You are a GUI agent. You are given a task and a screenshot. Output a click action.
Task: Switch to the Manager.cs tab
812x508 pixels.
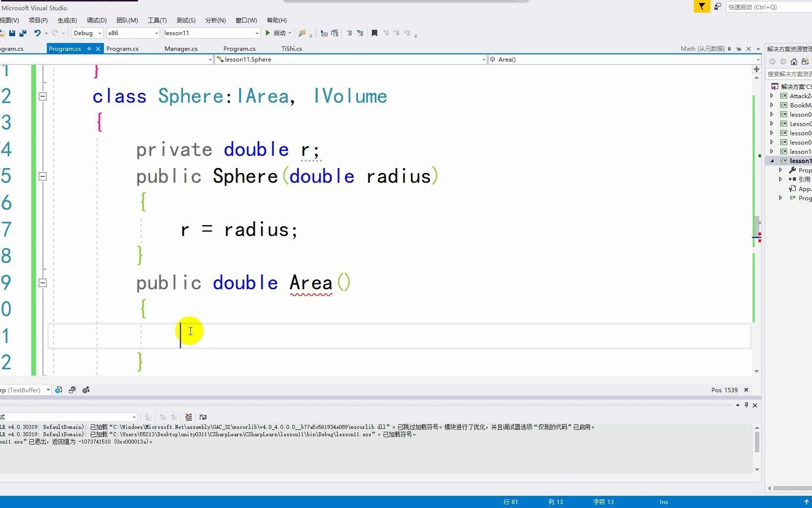point(181,48)
